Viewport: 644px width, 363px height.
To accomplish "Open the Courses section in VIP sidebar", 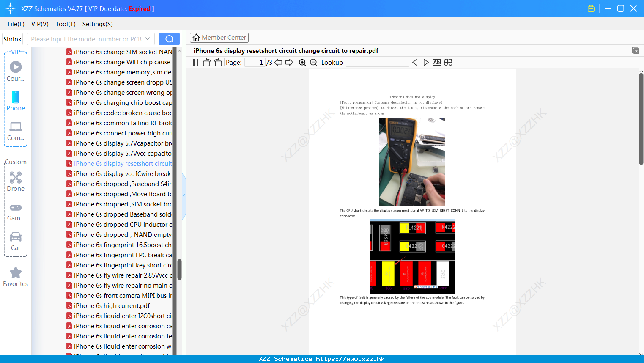I will coord(16,71).
